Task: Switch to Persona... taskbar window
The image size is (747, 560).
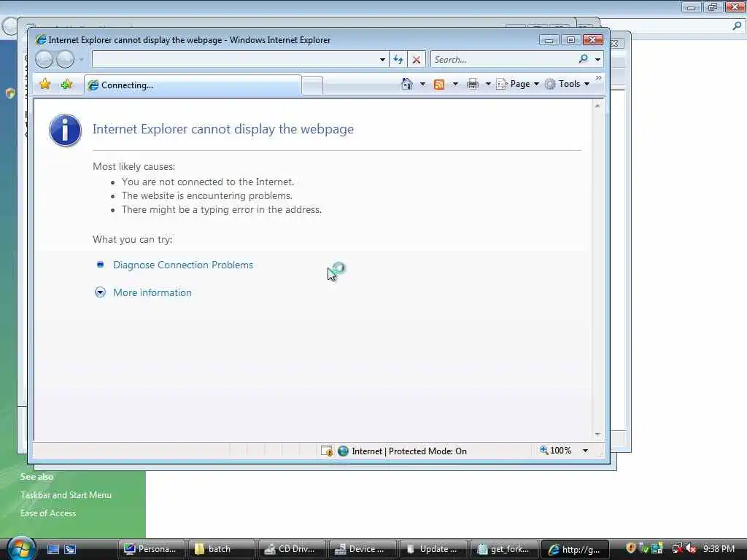Action: click(151, 549)
